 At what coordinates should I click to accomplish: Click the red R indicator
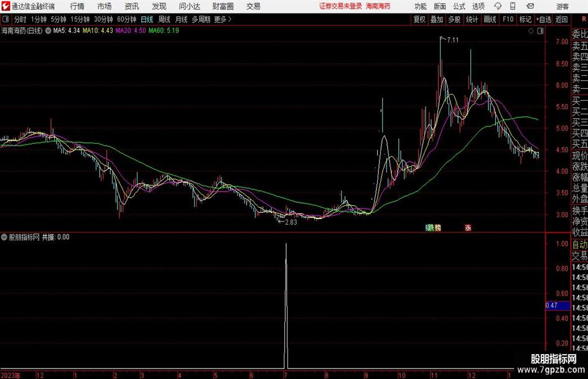(584, 19)
